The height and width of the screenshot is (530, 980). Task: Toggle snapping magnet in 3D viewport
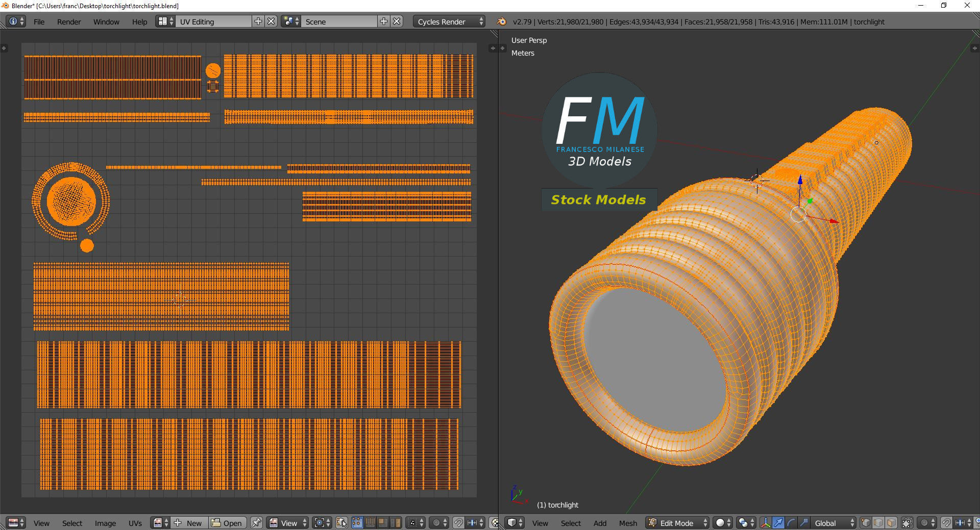[x=946, y=523]
